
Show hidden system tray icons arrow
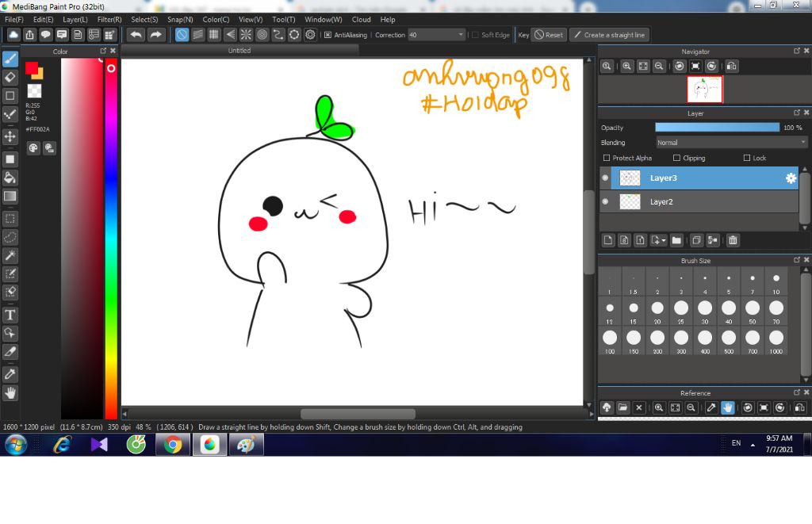coord(753,445)
